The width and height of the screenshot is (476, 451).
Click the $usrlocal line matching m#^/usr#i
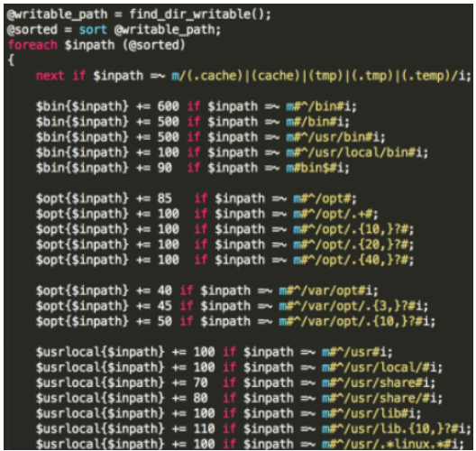pyautogui.click(x=214, y=352)
